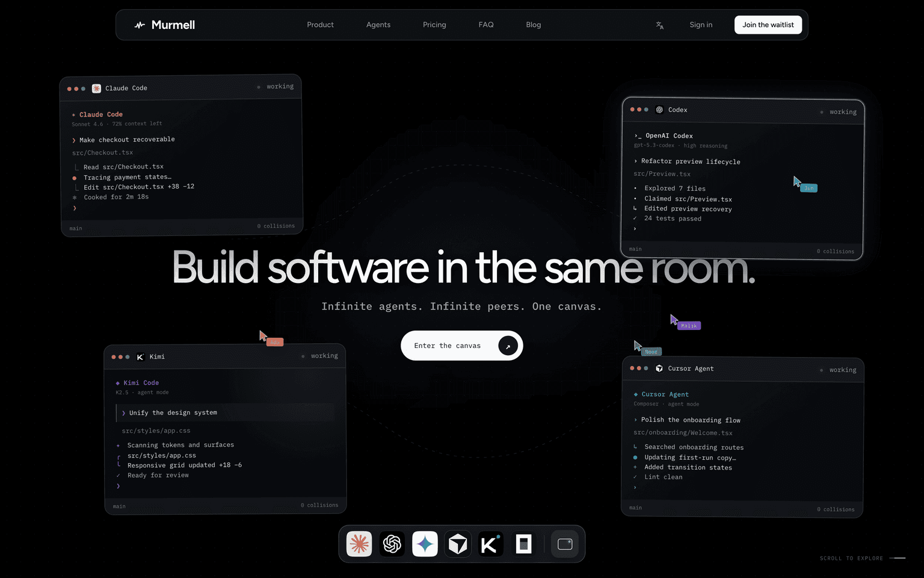Open the FAQ nav item

click(x=486, y=25)
